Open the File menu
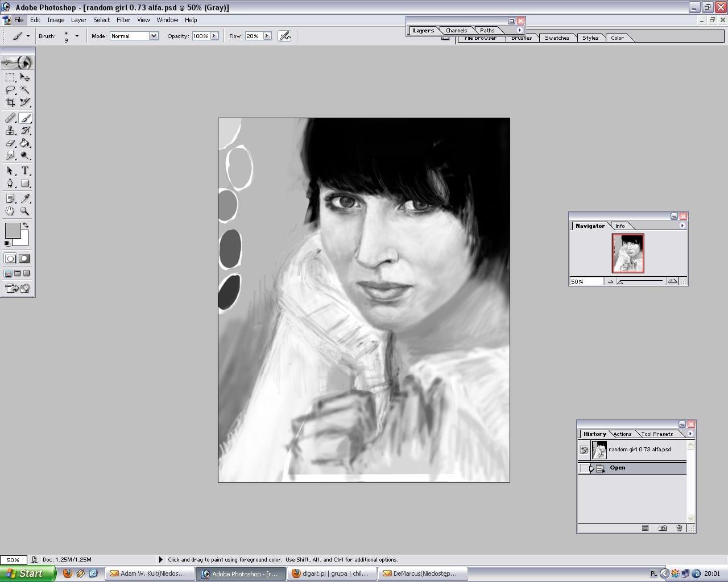The image size is (728, 582). [19, 20]
